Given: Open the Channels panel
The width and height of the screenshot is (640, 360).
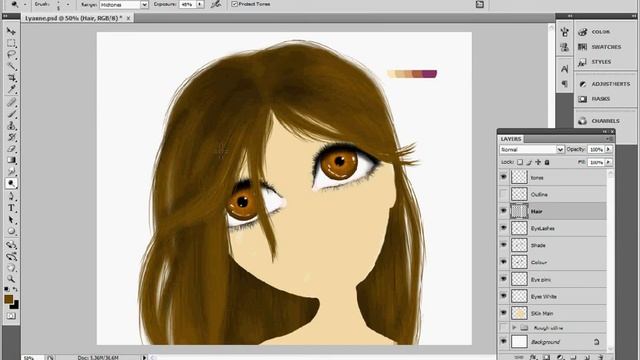Looking at the screenshot, I should (605, 121).
